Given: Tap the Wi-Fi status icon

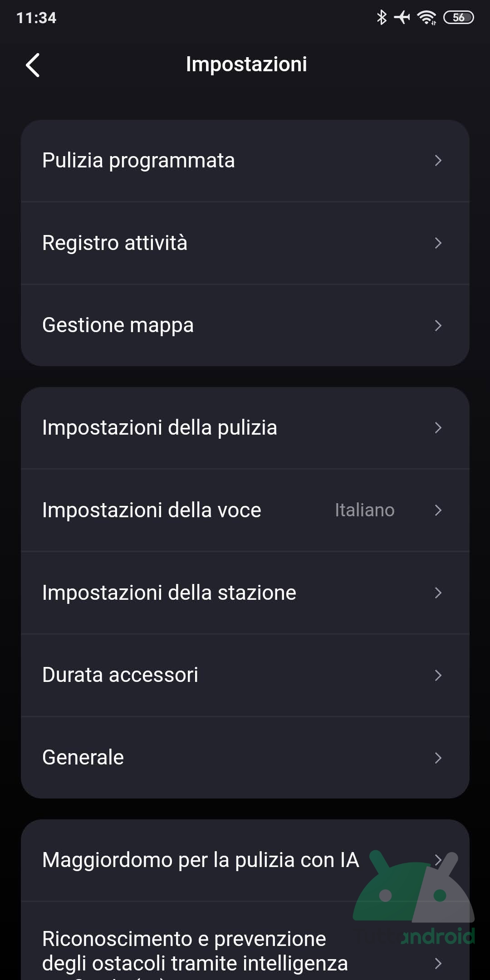Looking at the screenshot, I should (x=426, y=18).
